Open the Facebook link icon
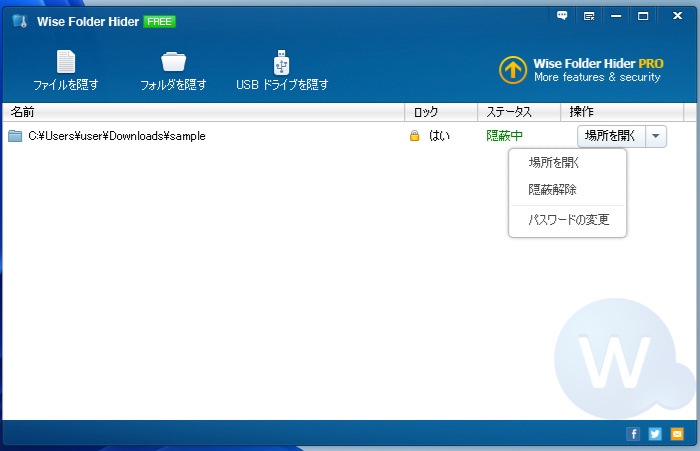Image resolution: width=700 pixels, height=451 pixels. coord(633,434)
